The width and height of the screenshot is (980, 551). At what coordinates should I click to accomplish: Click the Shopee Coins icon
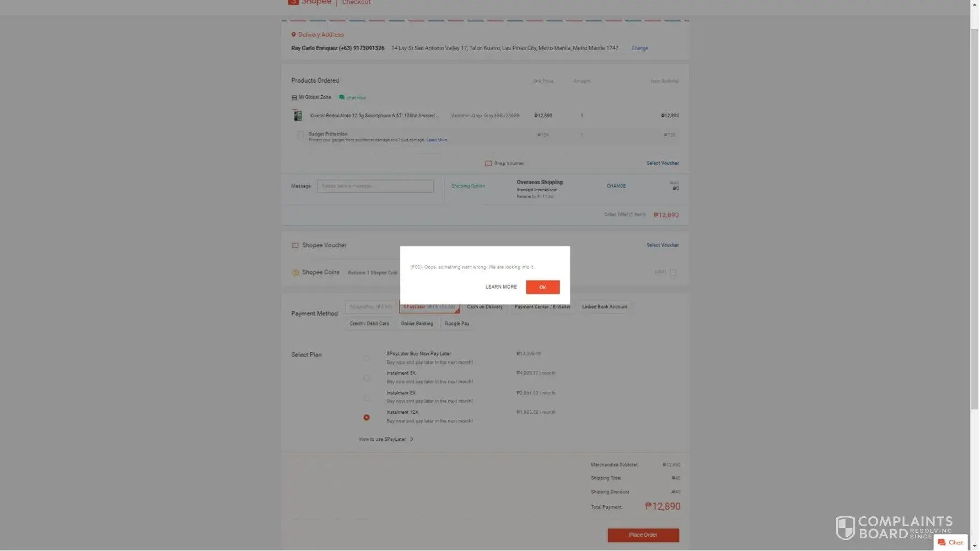click(x=295, y=273)
